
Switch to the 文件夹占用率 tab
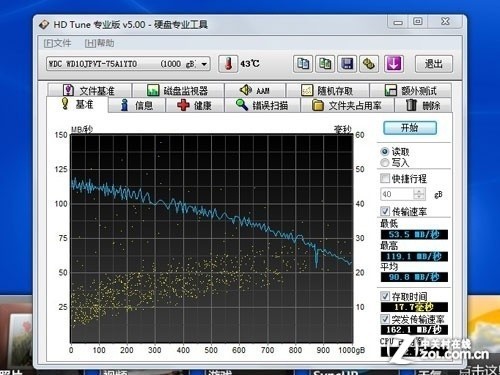coord(347,105)
